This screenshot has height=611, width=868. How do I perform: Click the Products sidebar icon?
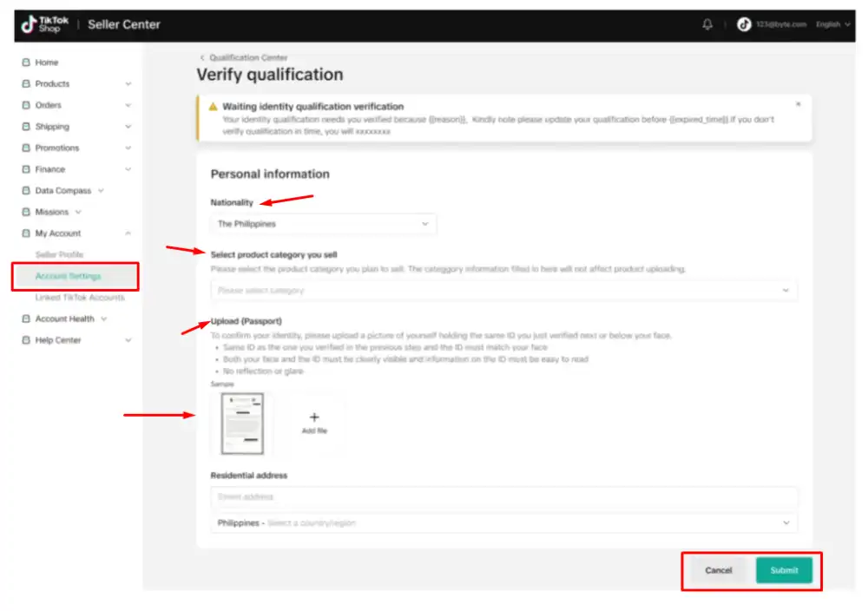26,83
